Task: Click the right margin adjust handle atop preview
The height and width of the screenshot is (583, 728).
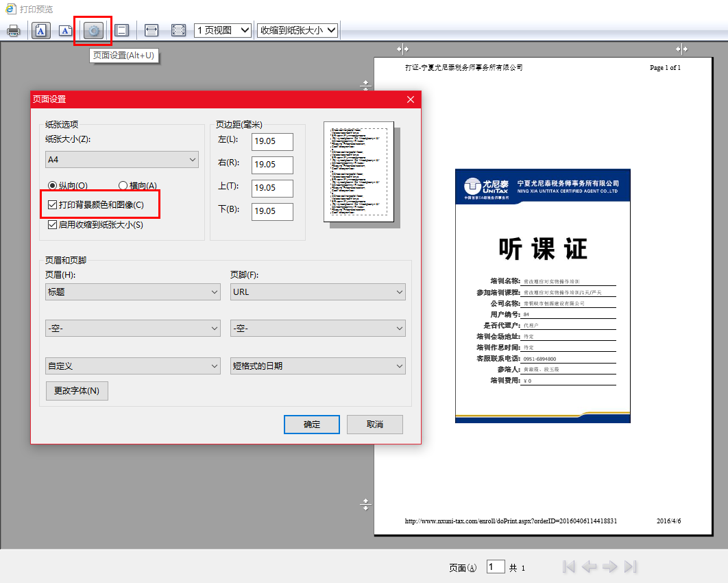Action: pyautogui.click(x=681, y=49)
